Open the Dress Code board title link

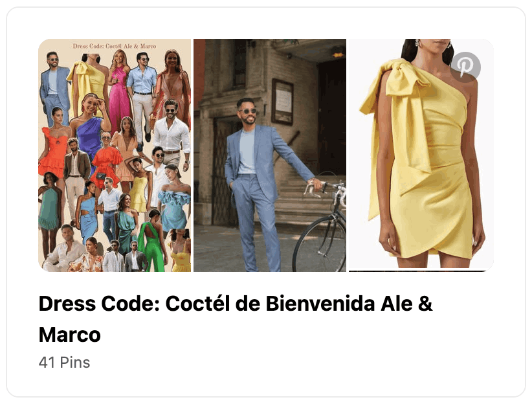tap(236, 319)
